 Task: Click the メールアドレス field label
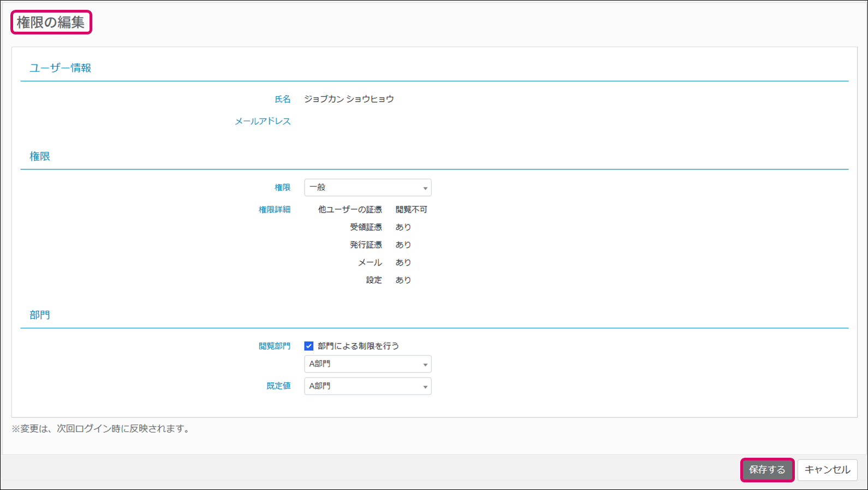pyautogui.click(x=263, y=121)
